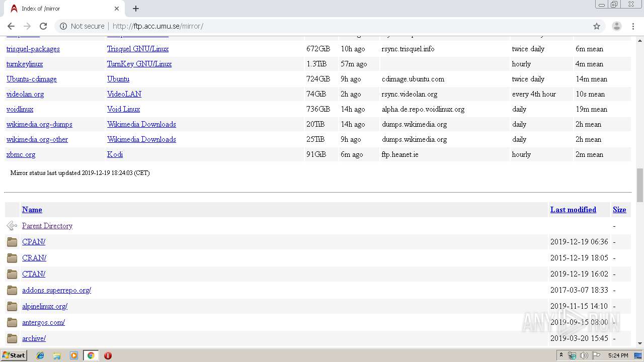Open the turnkeylinux mirror link
644x362 pixels.
(x=24, y=64)
